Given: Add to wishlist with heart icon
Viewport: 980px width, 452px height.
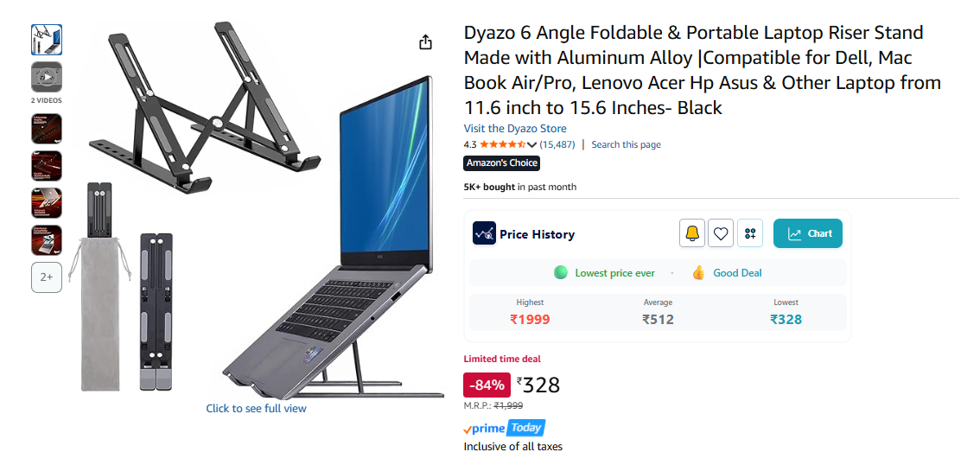Looking at the screenshot, I should (x=721, y=233).
